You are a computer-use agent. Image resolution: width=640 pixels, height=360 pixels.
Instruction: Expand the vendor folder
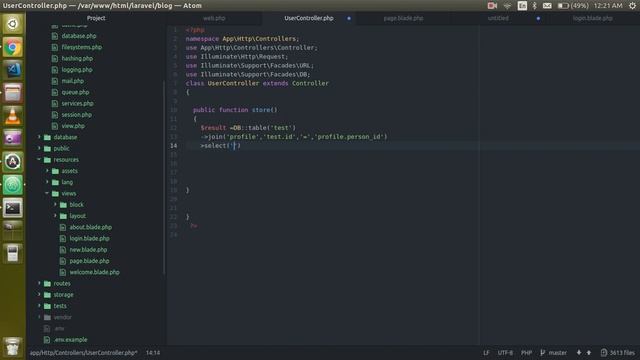pyautogui.click(x=62, y=317)
